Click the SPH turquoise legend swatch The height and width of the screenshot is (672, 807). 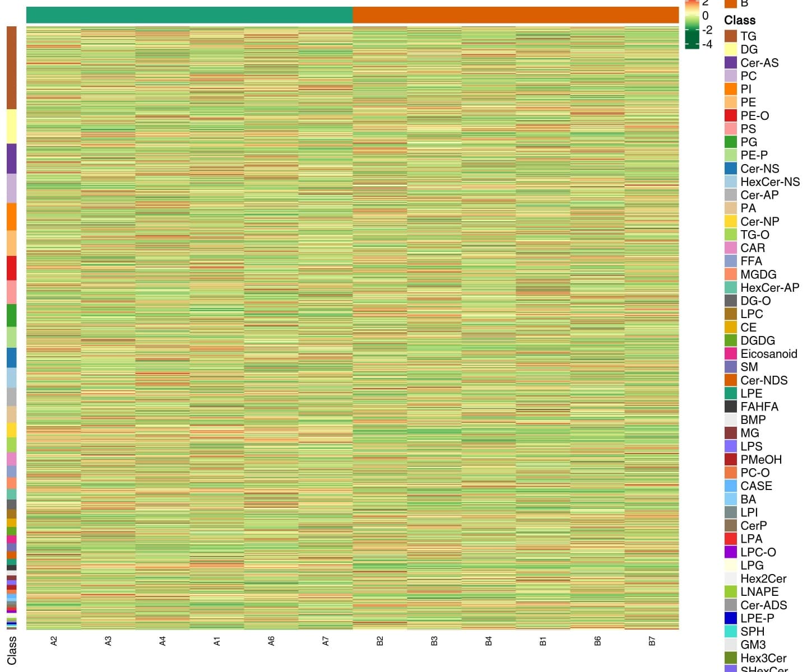[730, 632]
